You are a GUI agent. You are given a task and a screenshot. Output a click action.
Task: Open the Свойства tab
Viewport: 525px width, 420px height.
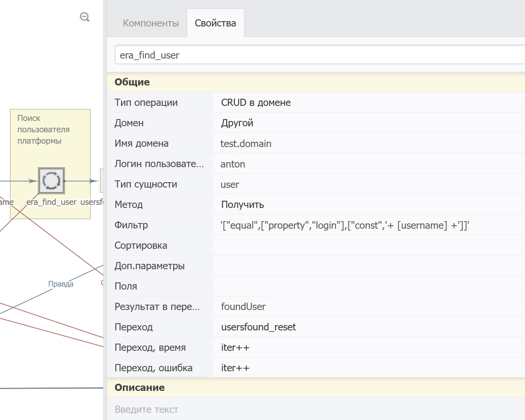215,23
